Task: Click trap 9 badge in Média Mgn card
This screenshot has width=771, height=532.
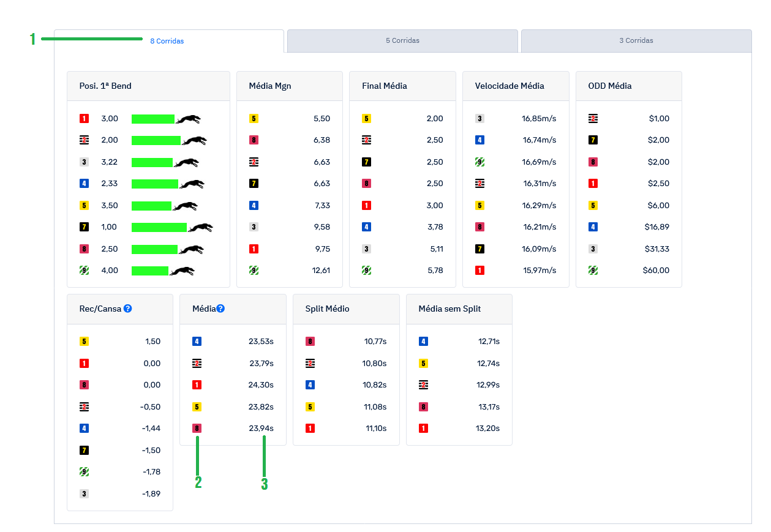Action: click(254, 271)
